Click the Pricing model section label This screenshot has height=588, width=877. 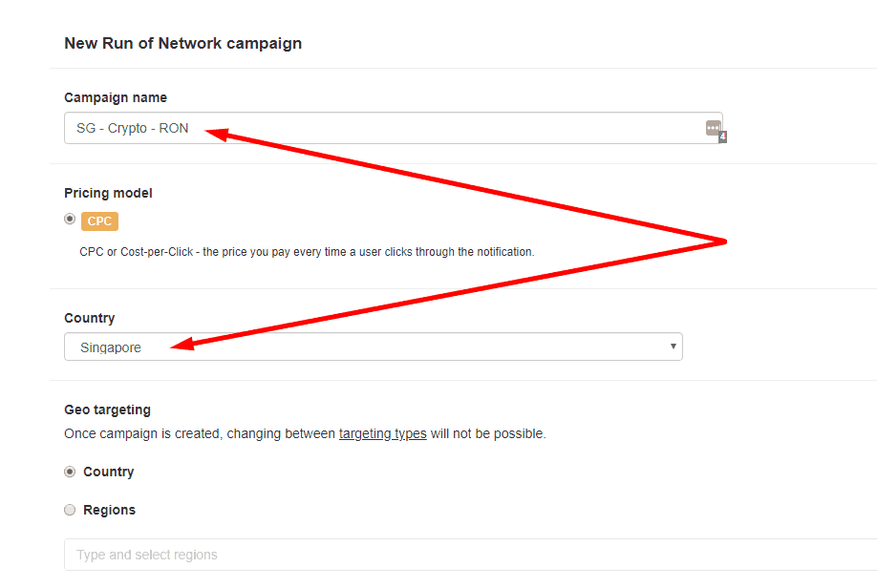[109, 193]
